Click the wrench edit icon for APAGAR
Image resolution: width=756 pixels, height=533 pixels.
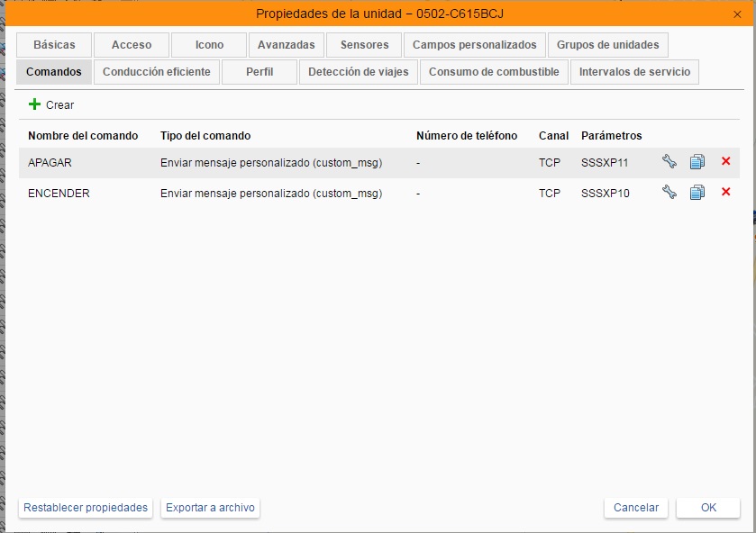(669, 162)
